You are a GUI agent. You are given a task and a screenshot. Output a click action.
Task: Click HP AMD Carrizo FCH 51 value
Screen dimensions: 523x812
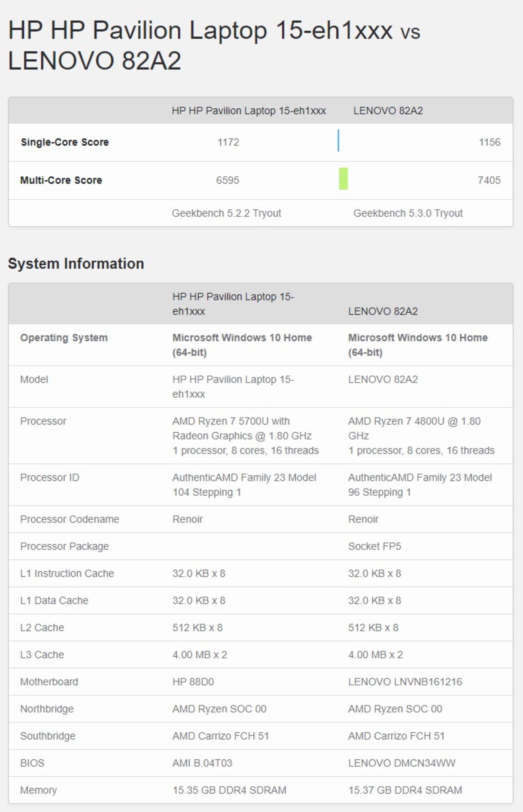(x=220, y=736)
